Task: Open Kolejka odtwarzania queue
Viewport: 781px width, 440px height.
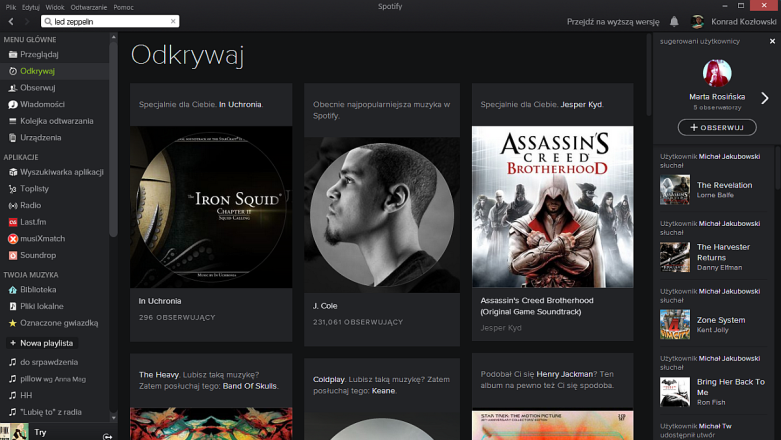Action: point(55,121)
